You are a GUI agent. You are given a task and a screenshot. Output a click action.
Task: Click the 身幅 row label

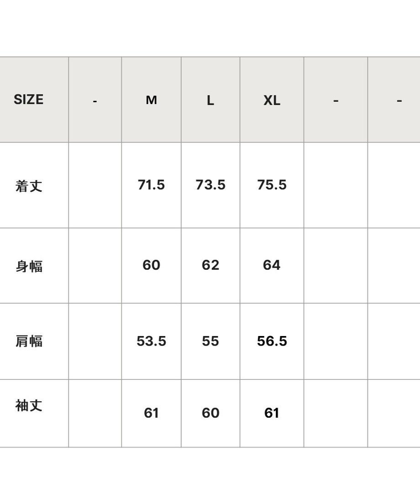(x=29, y=266)
